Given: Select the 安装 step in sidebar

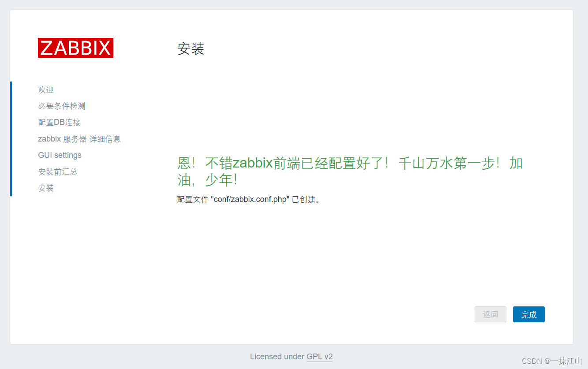Looking at the screenshot, I should pos(46,188).
